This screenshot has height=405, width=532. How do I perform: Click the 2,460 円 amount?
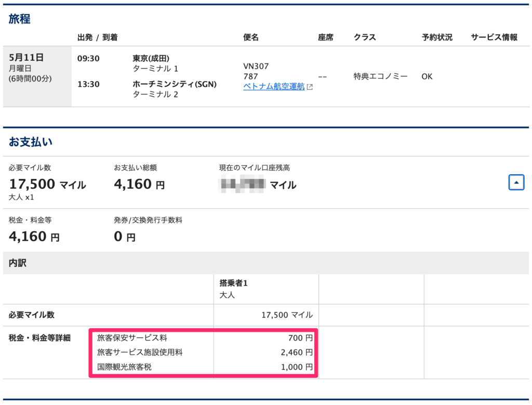pos(297,352)
